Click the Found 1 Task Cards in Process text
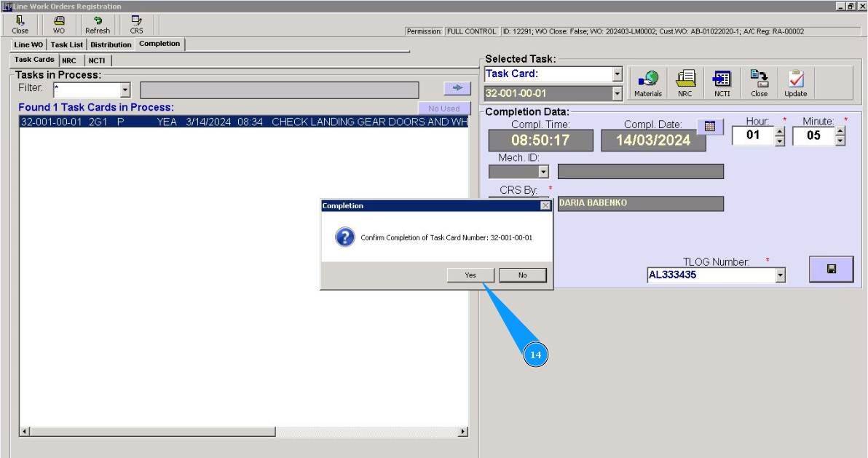Image resolution: width=868 pixels, height=458 pixels. 96,108
